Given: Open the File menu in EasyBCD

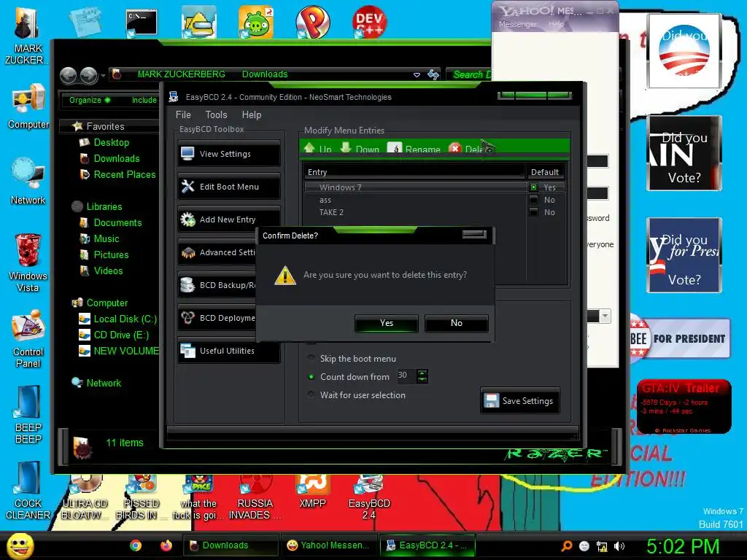Looking at the screenshot, I should tap(183, 114).
